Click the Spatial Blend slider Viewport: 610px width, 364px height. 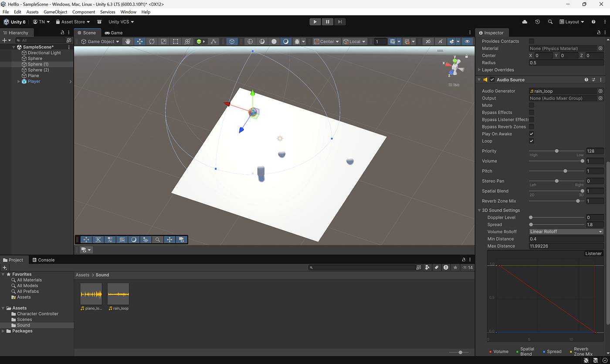[x=556, y=191]
